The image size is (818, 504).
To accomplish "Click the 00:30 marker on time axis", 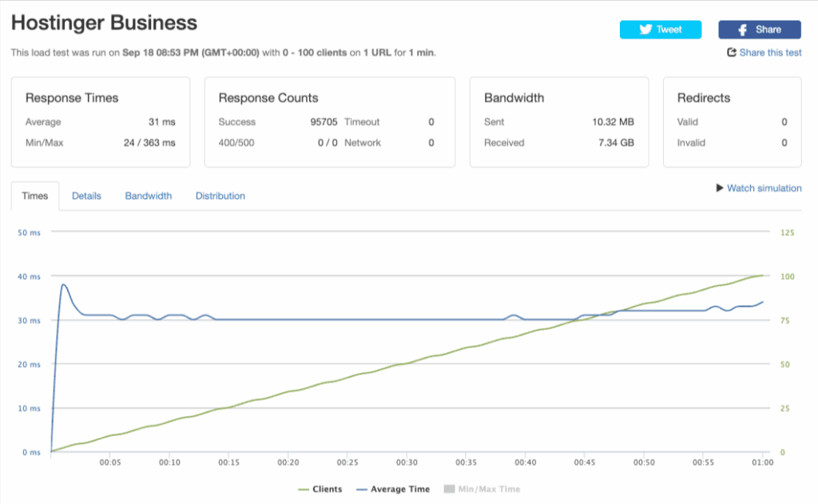I will (x=407, y=462).
